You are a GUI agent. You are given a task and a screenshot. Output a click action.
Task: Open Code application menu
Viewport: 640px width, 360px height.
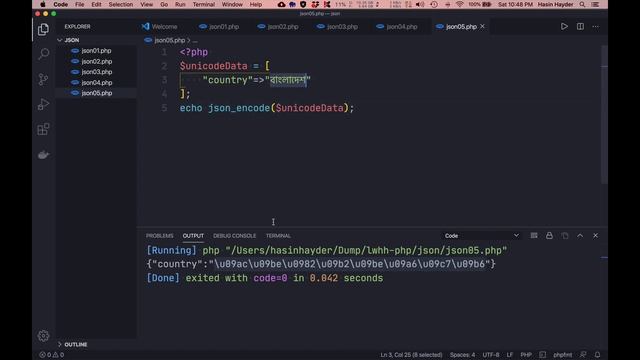coord(60,4)
